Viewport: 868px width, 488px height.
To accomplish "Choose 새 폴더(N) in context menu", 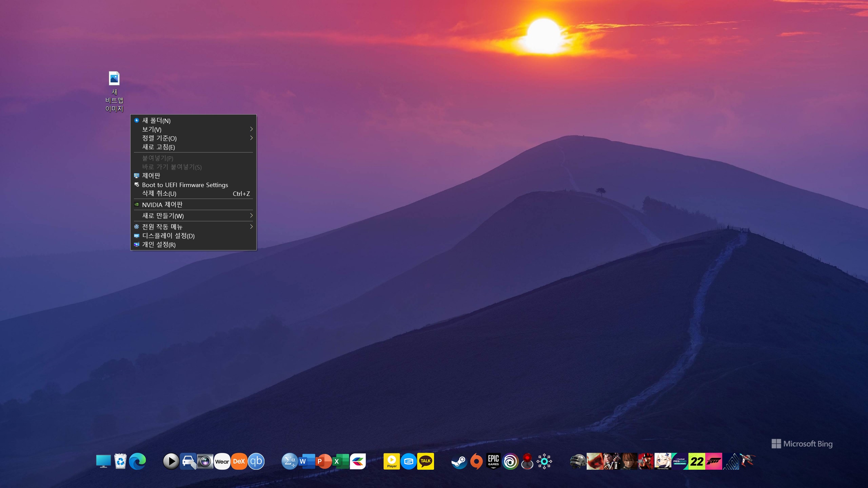I will [193, 121].
